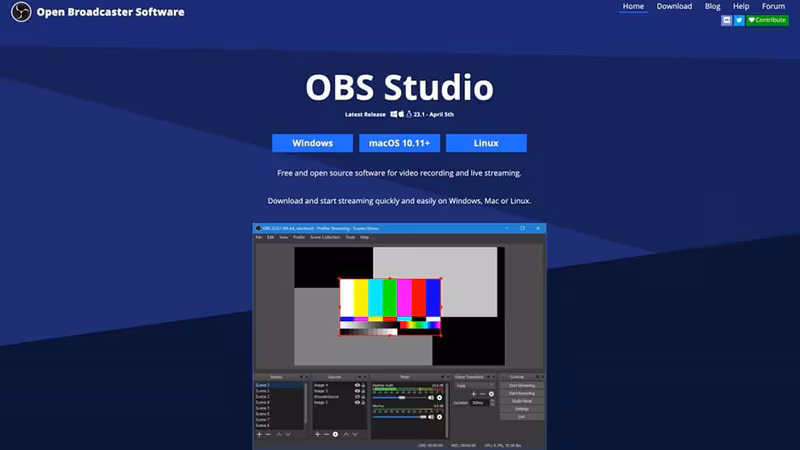
Task: Open Help menu inside OBS window
Action: pyautogui.click(x=364, y=237)
